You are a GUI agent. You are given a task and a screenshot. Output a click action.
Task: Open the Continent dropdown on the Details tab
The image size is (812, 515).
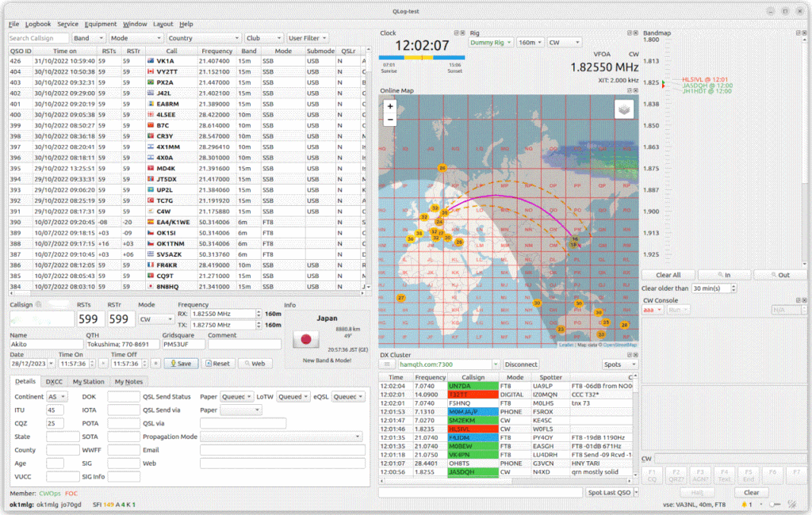point(56,396)
